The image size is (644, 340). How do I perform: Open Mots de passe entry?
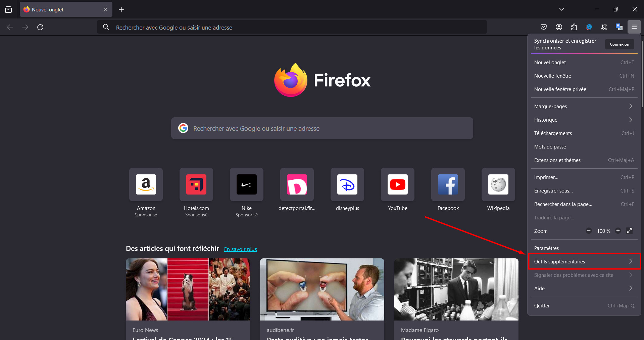[x=584, y=147]
